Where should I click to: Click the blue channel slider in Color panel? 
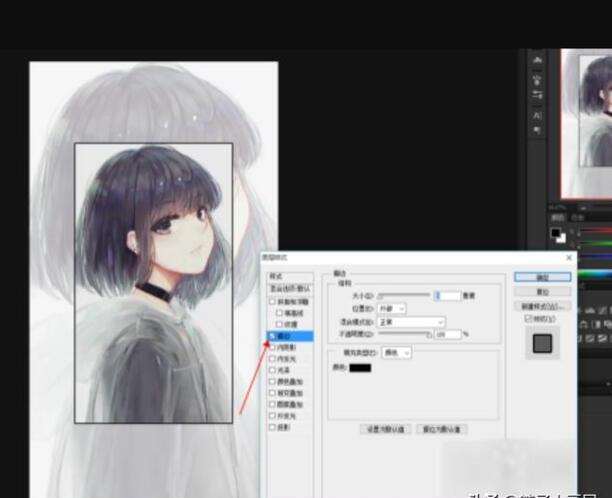pyautogui.click(x=595, y=257)
